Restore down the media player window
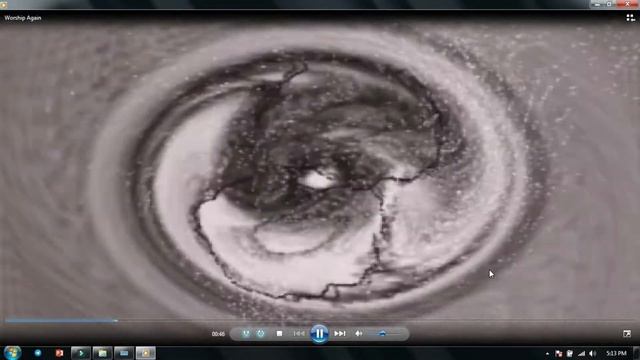This screenshot has height=360, width=640. click(x=609, y=4)
